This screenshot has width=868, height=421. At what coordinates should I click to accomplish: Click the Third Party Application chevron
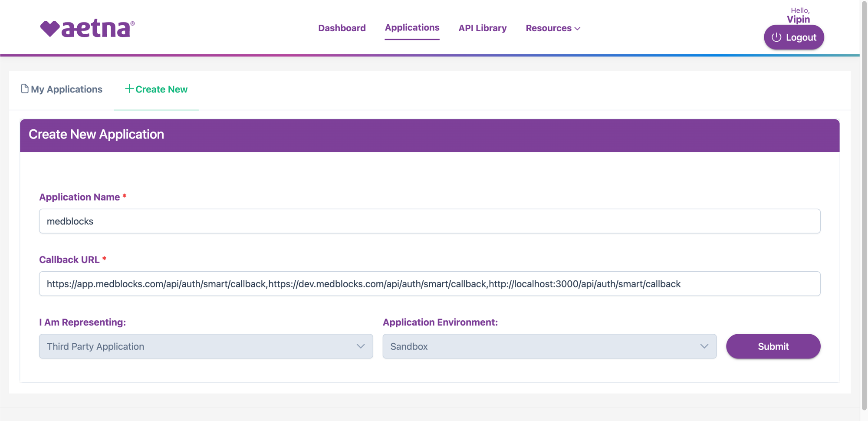pyautogui.click(x=361, y=346)
